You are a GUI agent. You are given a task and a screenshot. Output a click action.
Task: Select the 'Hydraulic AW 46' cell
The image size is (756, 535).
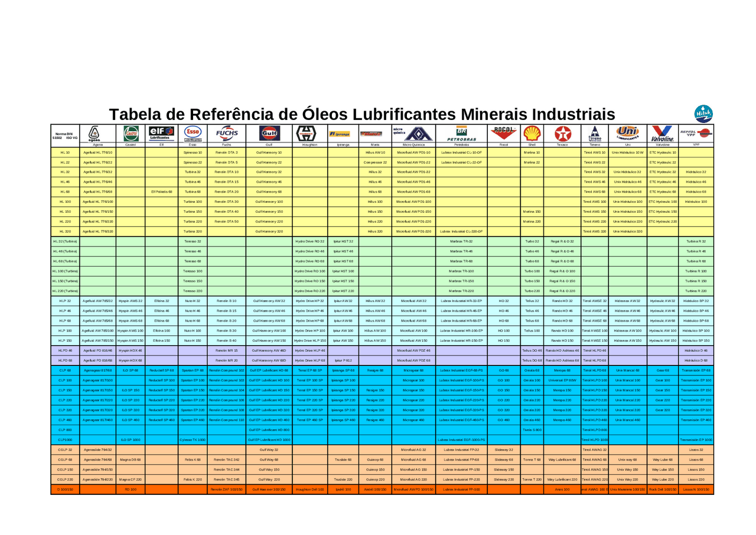tap(663, 310)
